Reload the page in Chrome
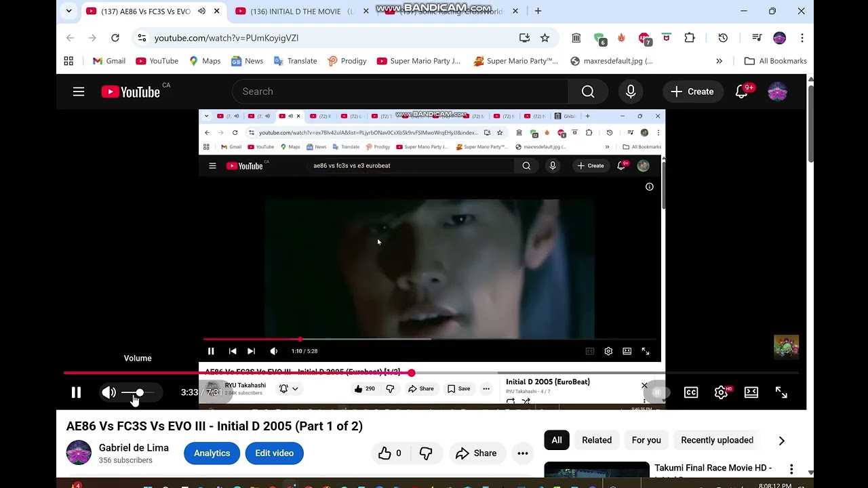Image resolution: width=868 pixels, height=488 pixels. 115,38
